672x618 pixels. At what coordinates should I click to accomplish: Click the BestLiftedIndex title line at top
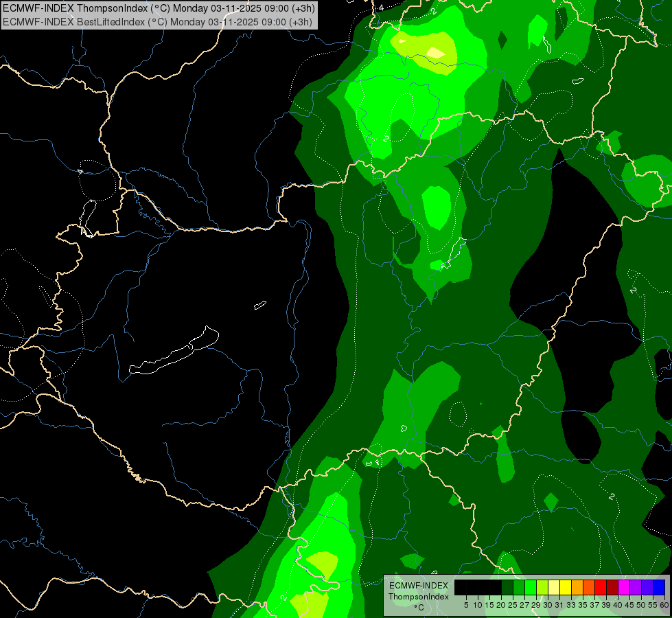click(157, 22)
